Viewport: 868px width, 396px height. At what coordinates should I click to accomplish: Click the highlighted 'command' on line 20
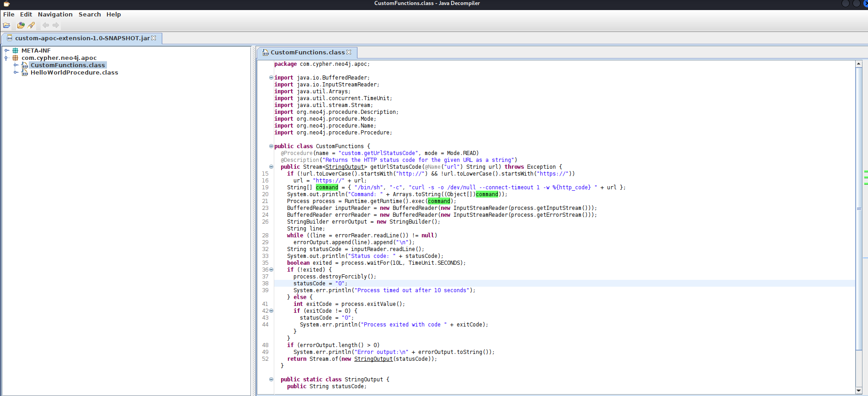click(x=487, y=194)
